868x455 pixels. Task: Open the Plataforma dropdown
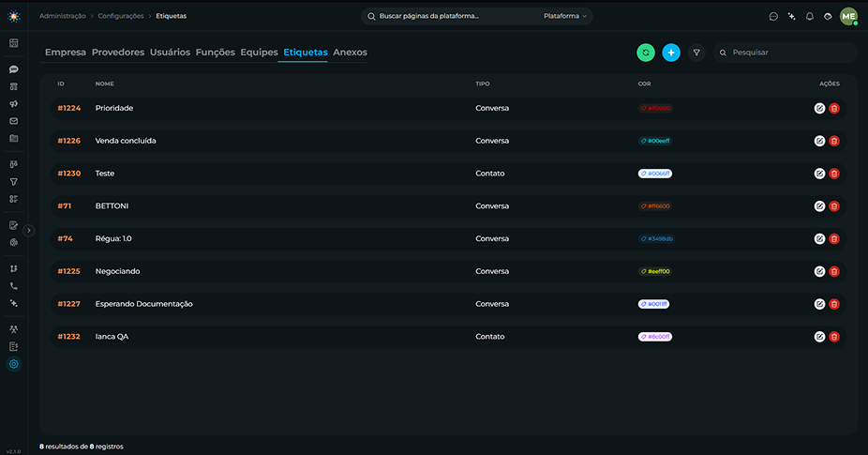pyautogui.click(x=564, y=16)
